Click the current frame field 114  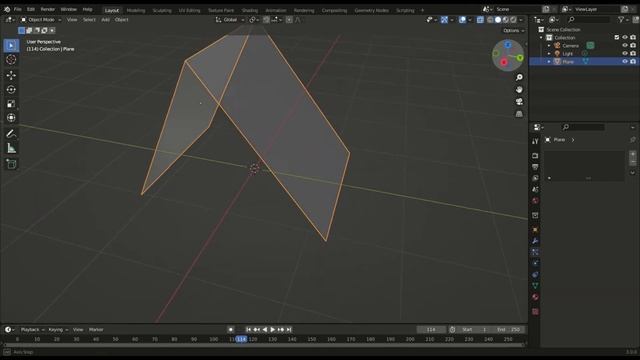[431, 329]
